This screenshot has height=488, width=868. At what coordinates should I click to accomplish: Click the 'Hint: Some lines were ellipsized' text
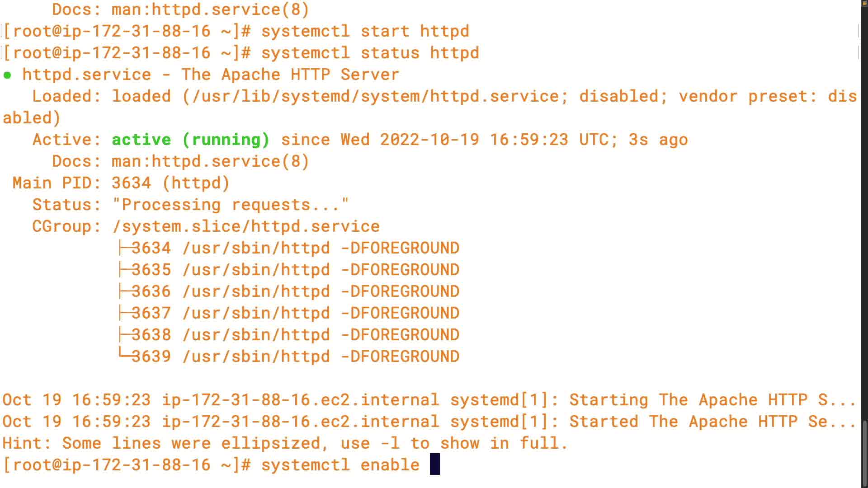coord(285,443)
